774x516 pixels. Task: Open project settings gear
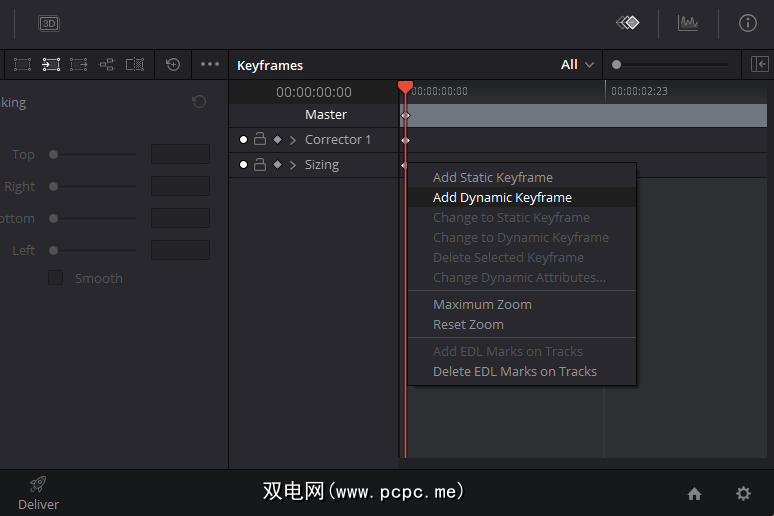tap(743, 493)
